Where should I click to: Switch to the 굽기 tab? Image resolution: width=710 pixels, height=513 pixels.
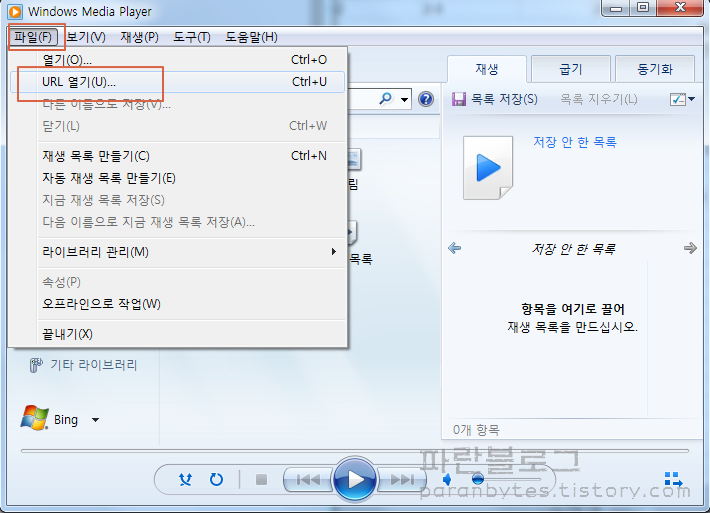(571, 69)
